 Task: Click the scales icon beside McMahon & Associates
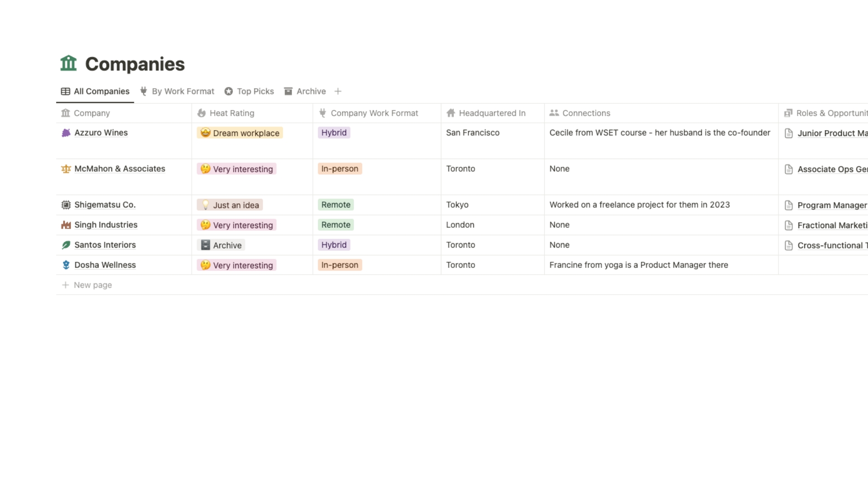tap(66, 169)
